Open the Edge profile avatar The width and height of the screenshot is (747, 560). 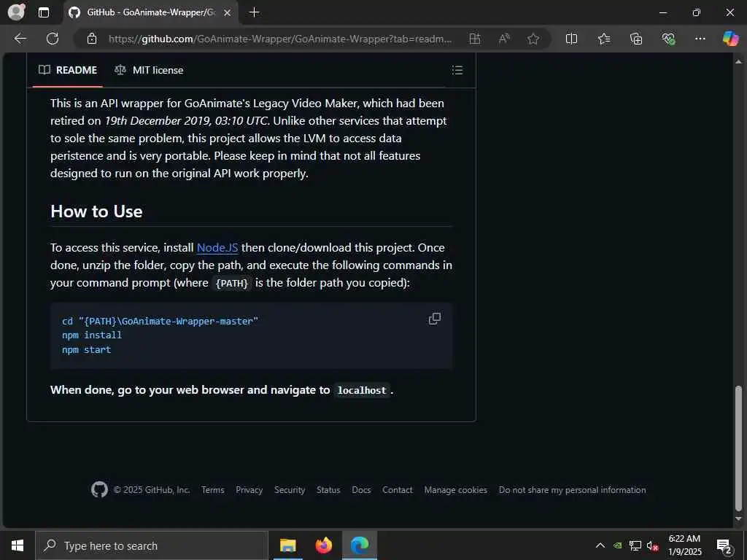16,12
